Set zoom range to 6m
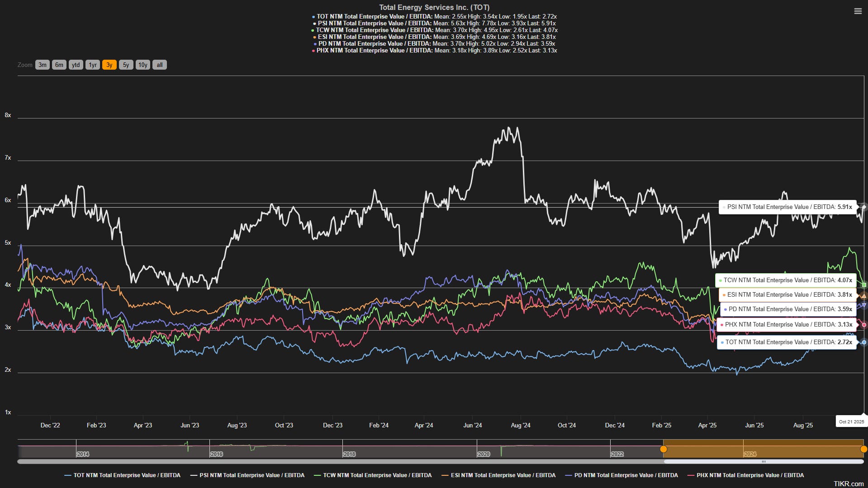 pyautogui.click(x=59, y=65)
